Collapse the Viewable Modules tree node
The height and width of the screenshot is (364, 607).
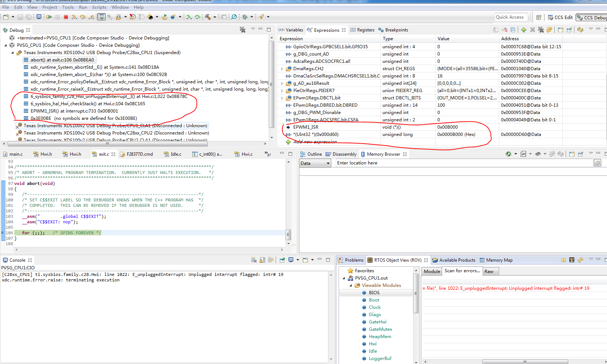coord(351,285)
